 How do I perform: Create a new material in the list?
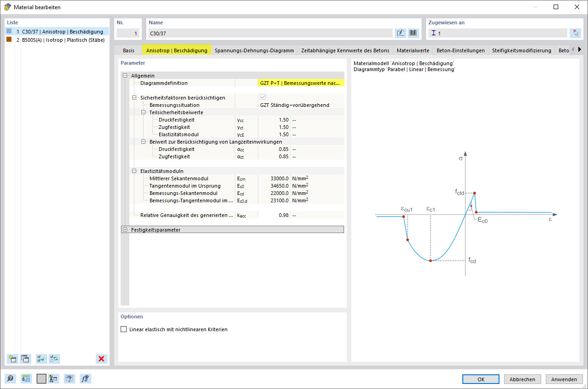point(12,359)
